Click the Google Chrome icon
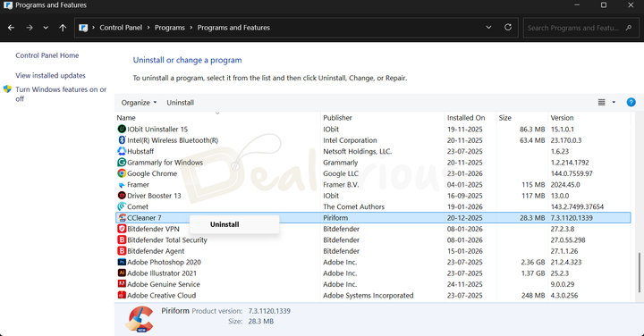The height and width of the screenshot is (336, 644). (x=122, y=173)
